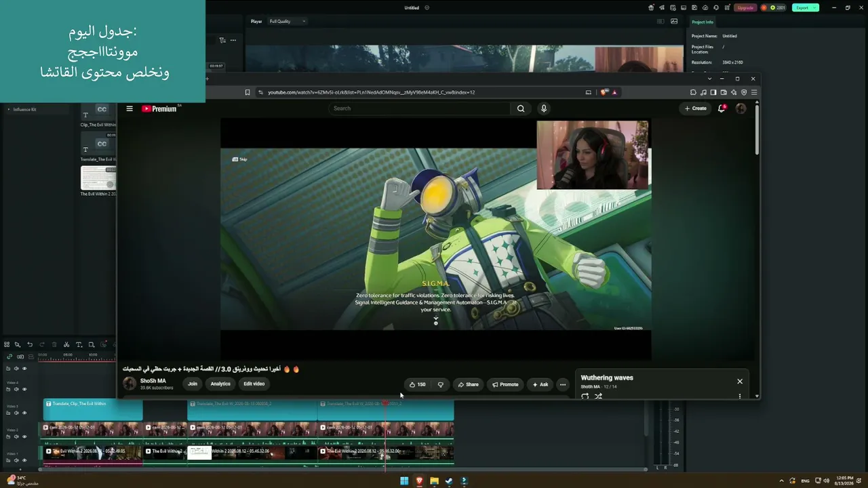868x488 pixels.
Task: Select the split clip scissors tool
Action: tap(66, 344)
